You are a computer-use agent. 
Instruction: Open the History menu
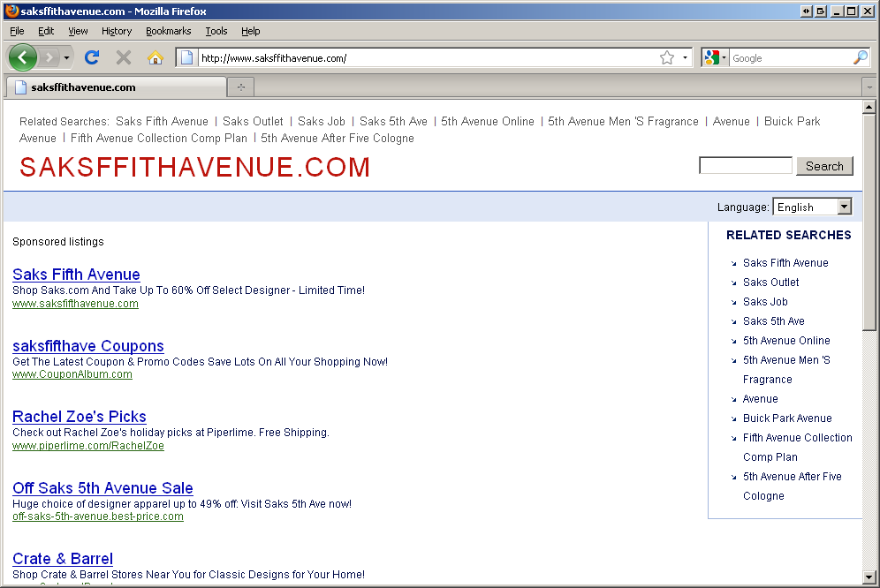(x=117, y=31)
